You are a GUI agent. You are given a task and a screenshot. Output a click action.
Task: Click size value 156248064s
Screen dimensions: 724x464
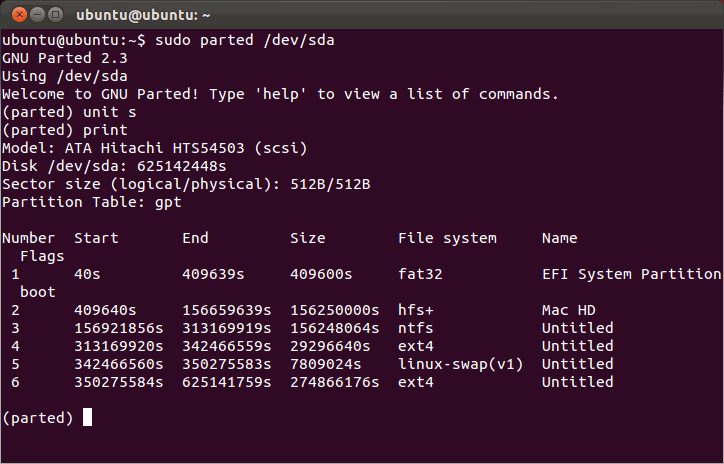335,328
